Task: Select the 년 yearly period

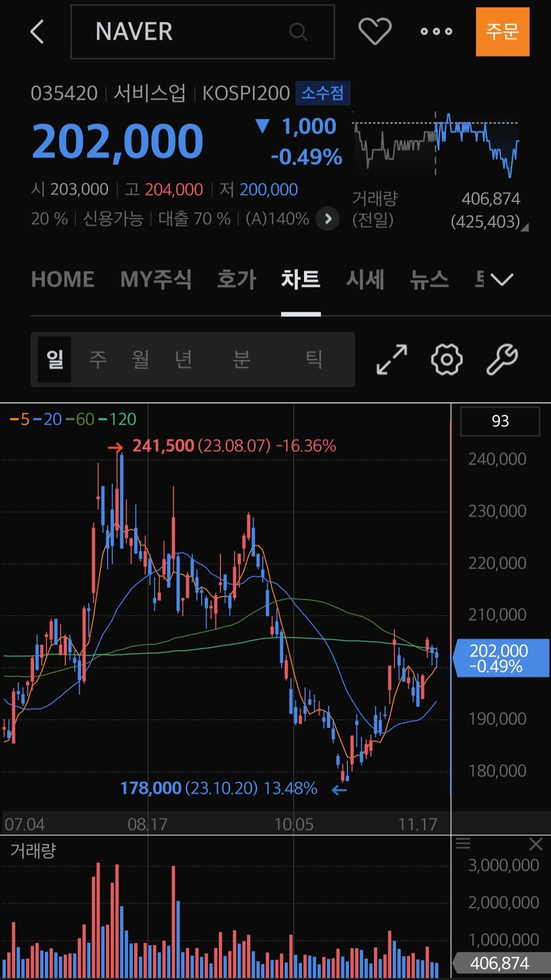Action: pos(184,359)
